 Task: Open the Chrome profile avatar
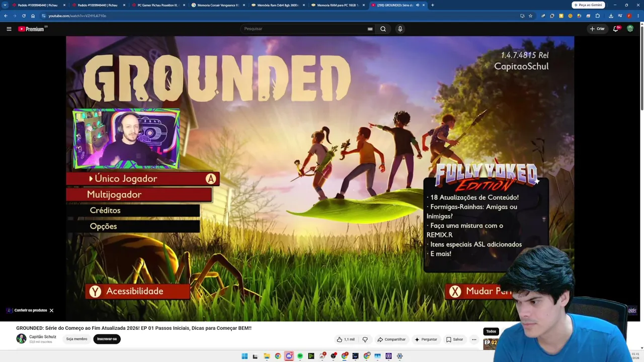tap(629, 16)
